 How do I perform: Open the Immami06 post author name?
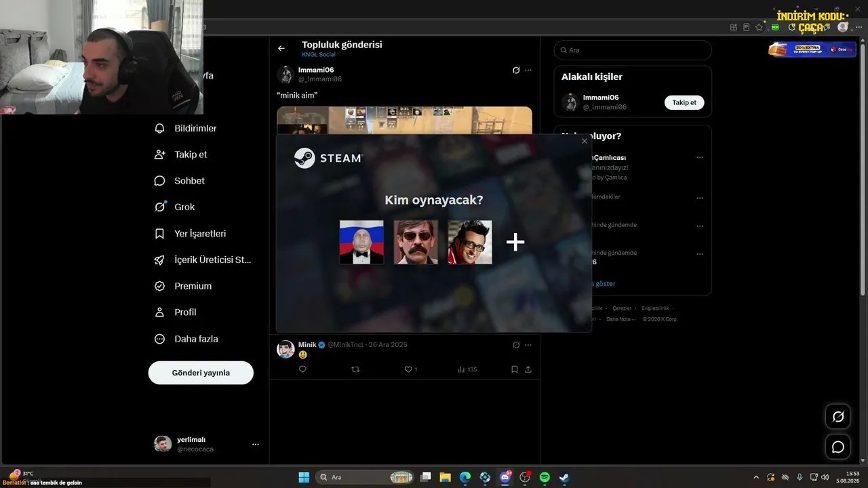pyautogui.click(x=316, y=70)
